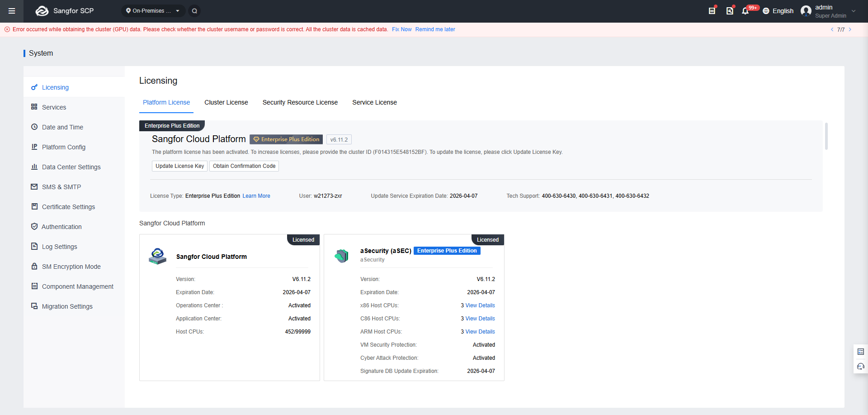
Task: Open the operation log icon in header
Action: pyautogui.click(x=730, y=11)
